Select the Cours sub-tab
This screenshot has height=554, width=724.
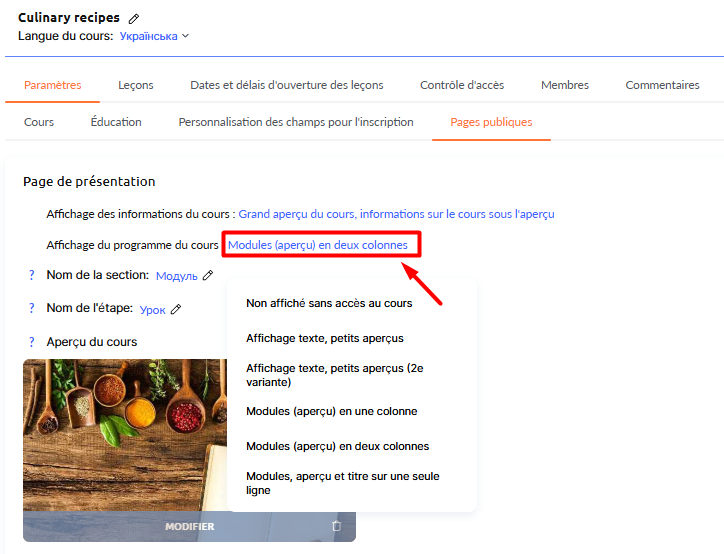click(x=39, y=122)
